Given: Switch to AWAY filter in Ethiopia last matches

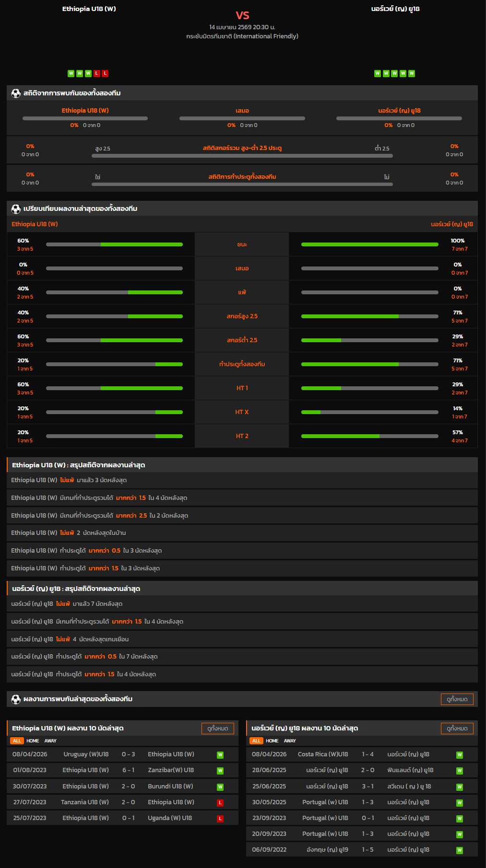Looking at the screenshot, I should [x=50, y=741].
